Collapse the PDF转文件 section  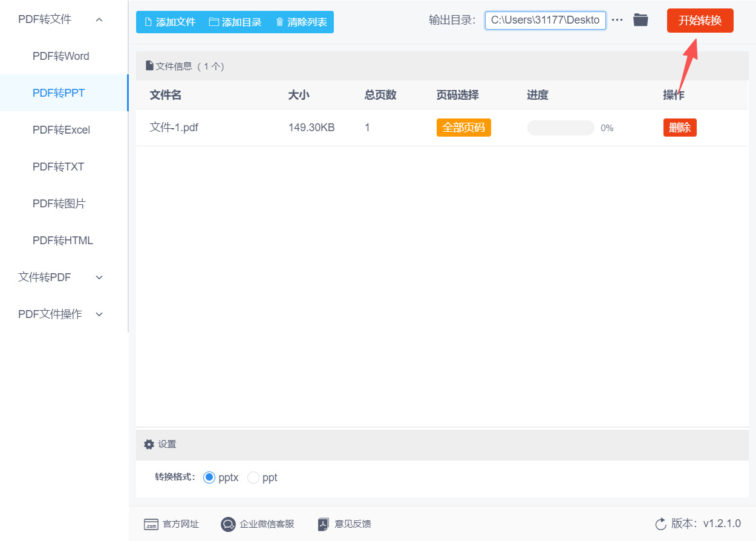(x=99, y=19)
